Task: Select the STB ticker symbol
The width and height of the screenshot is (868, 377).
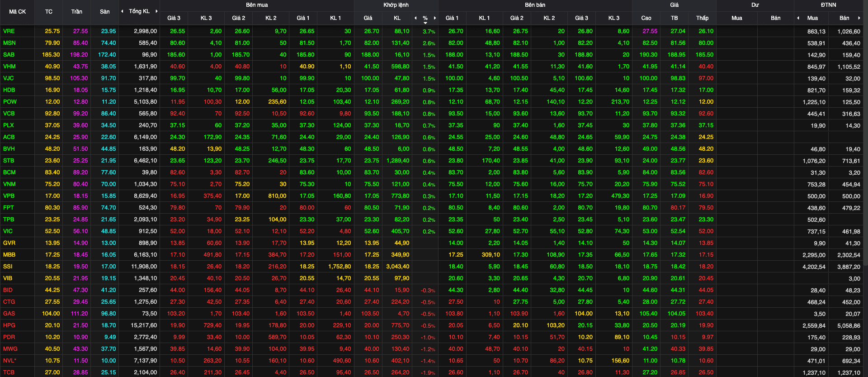Action: tap(9, 161)
